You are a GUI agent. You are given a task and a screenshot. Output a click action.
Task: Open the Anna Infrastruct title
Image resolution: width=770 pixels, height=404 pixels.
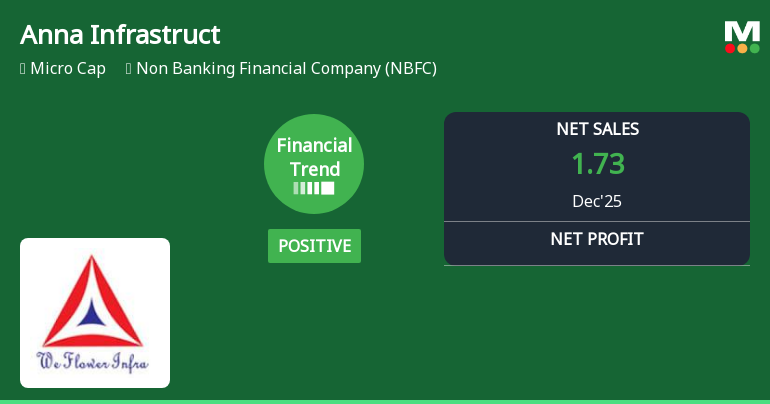coord(120,35)
